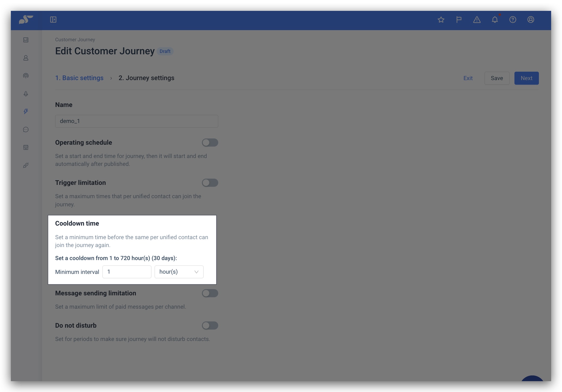Viewport: 562px width, 392px height.
Task: Select the 2. Journey settings step
Action: tap(146, 78)
